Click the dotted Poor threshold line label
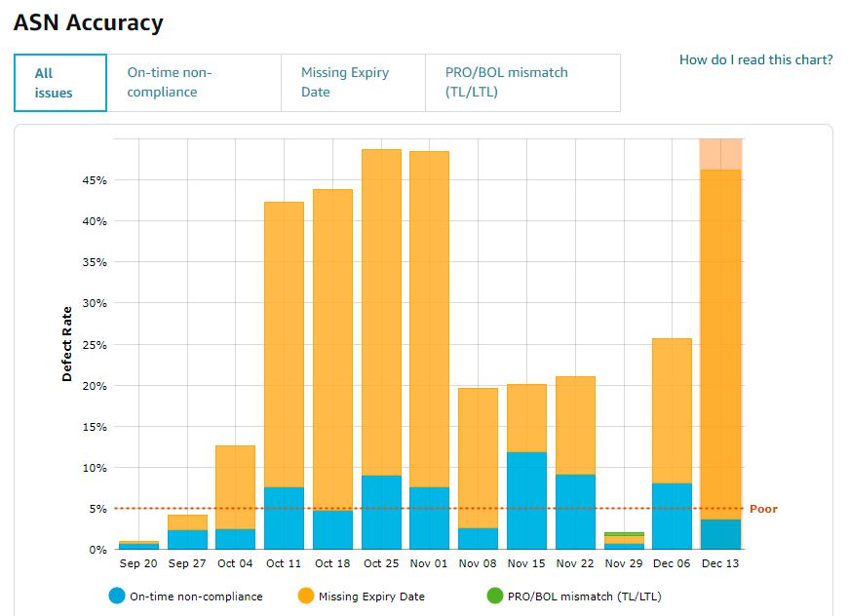Screen dimensions: 849x616 click(764, 509)
